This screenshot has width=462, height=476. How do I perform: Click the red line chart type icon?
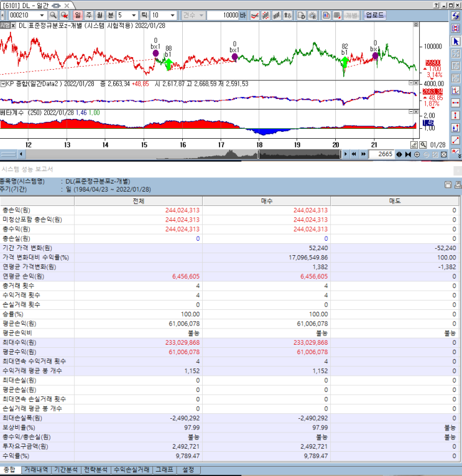coord(255,15)
